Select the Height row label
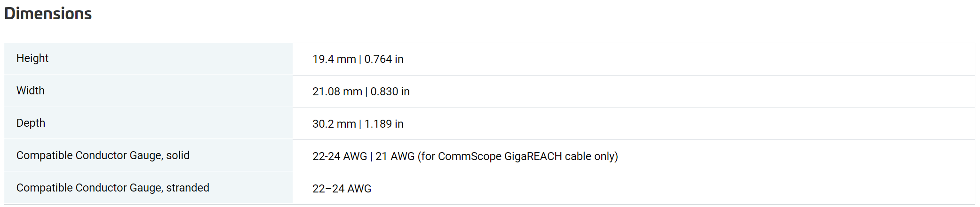The width and height of the screenshot is (980, 207). pos(32,58)
